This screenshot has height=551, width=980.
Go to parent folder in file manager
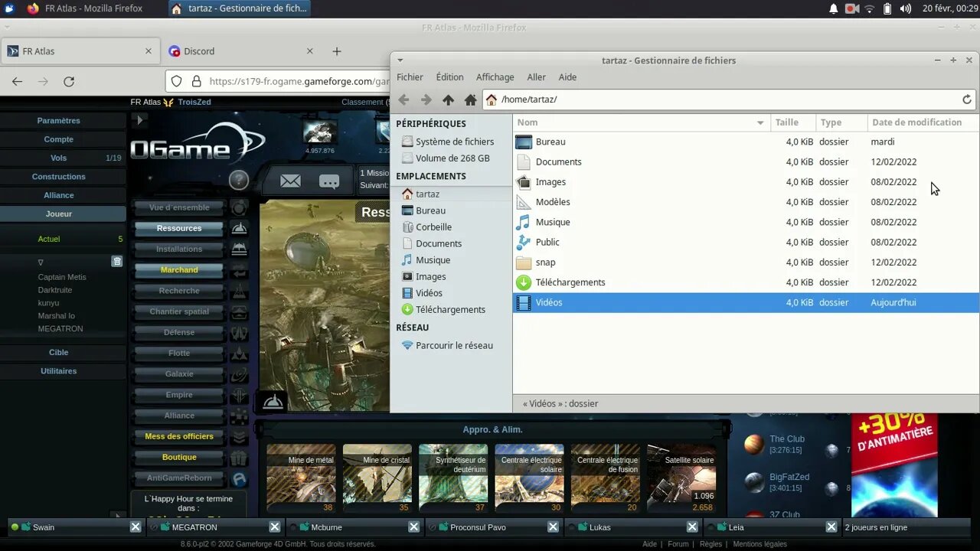click(x=448, y=99)
